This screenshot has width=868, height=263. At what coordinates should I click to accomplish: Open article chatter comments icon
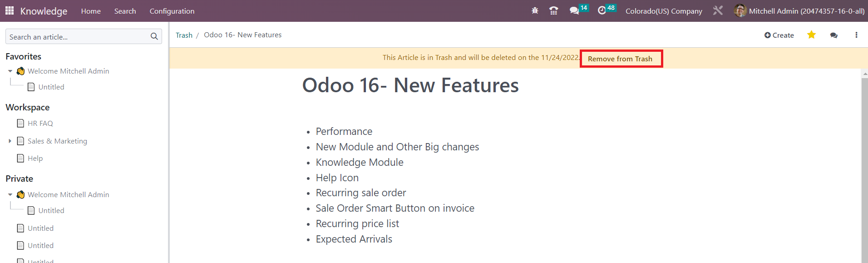(x=833, y=35)
